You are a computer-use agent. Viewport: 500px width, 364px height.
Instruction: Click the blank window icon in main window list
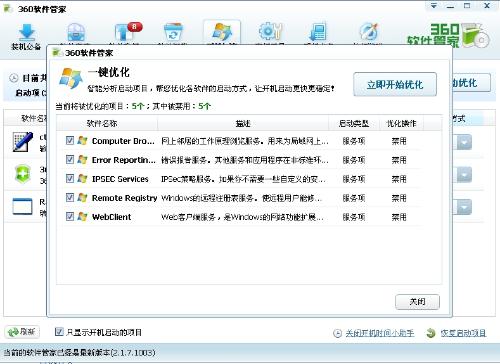[22, 206]
